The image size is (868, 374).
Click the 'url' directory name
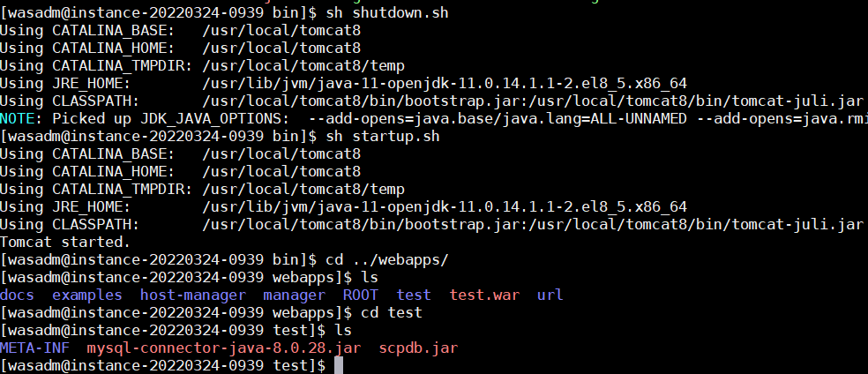[x=550, y=295]
